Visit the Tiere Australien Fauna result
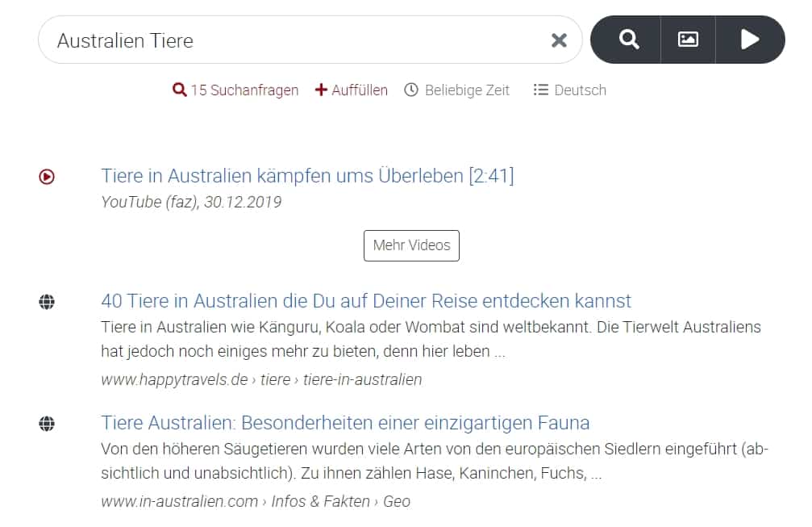This screenshot has height=527, width=812. pos(344,423)
